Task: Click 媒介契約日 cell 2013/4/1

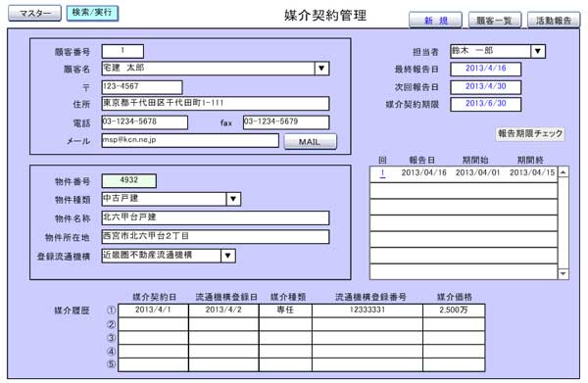Action: point(153,311)
